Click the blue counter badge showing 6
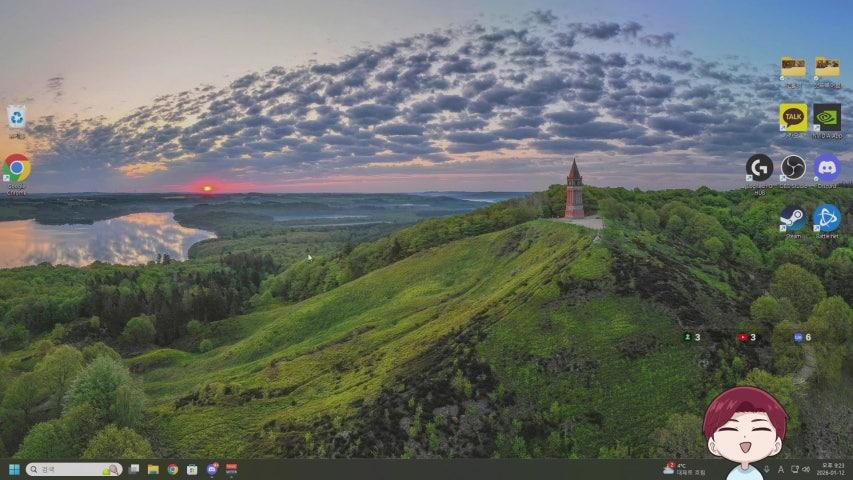 click(x=802, y=337)
